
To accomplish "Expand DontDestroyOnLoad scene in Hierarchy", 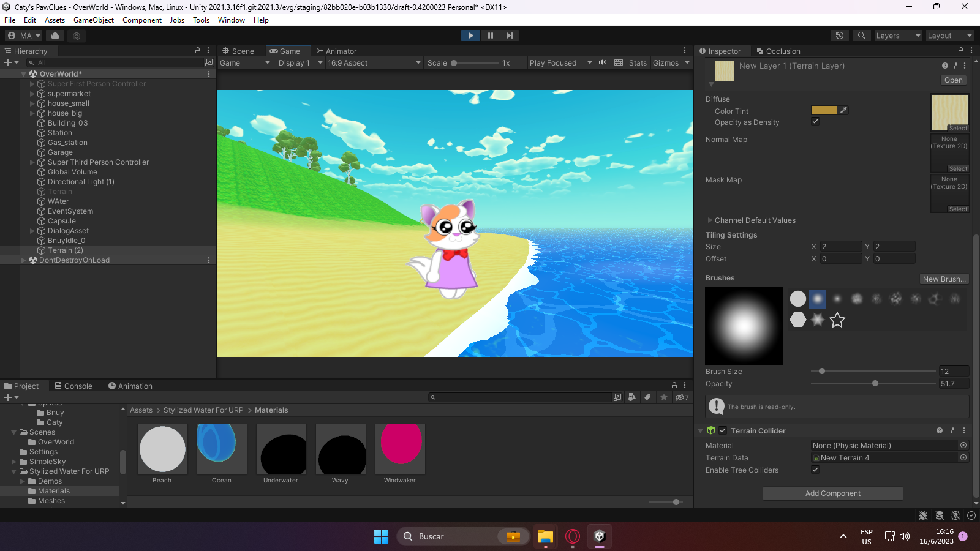I will tap(24, 260).
